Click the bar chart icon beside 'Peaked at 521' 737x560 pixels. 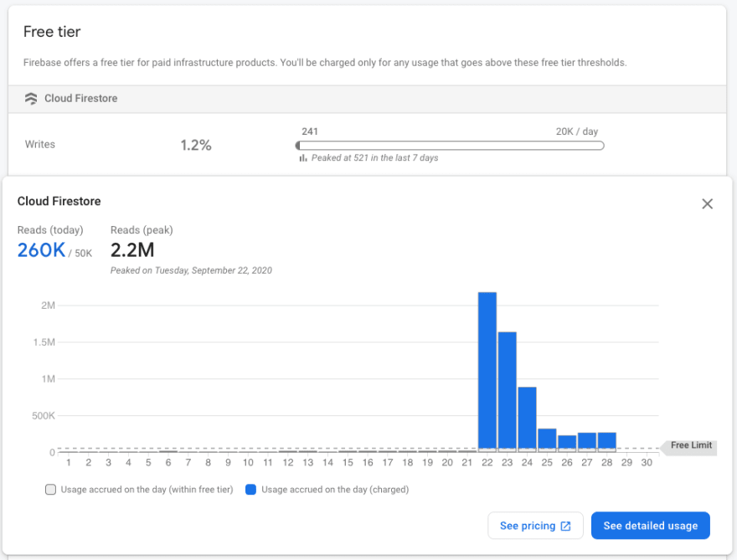pos(303,158)
